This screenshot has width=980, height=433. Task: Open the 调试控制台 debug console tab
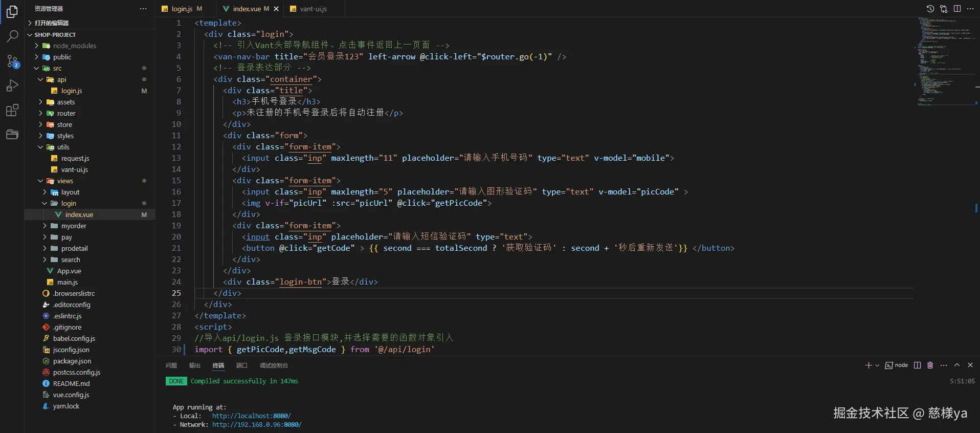(x=274, y=365)
